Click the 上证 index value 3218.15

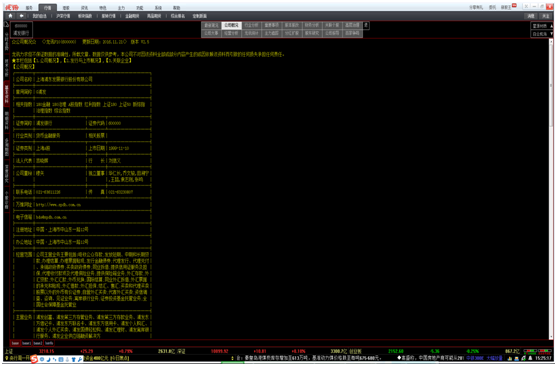click(x=47, y=351)
